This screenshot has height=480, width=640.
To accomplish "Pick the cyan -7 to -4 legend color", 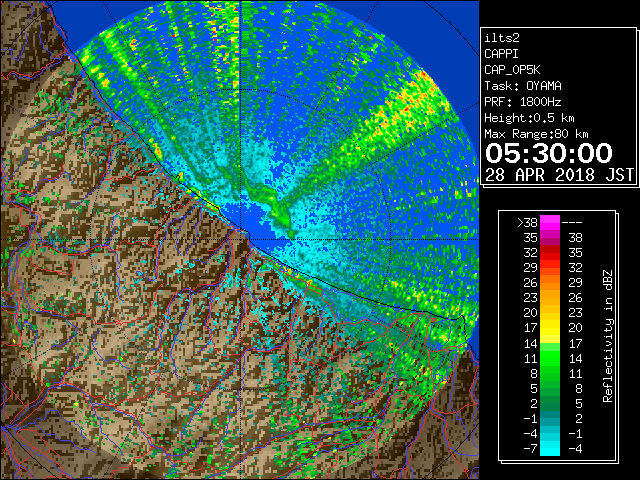I will click(x=550, y=448).
